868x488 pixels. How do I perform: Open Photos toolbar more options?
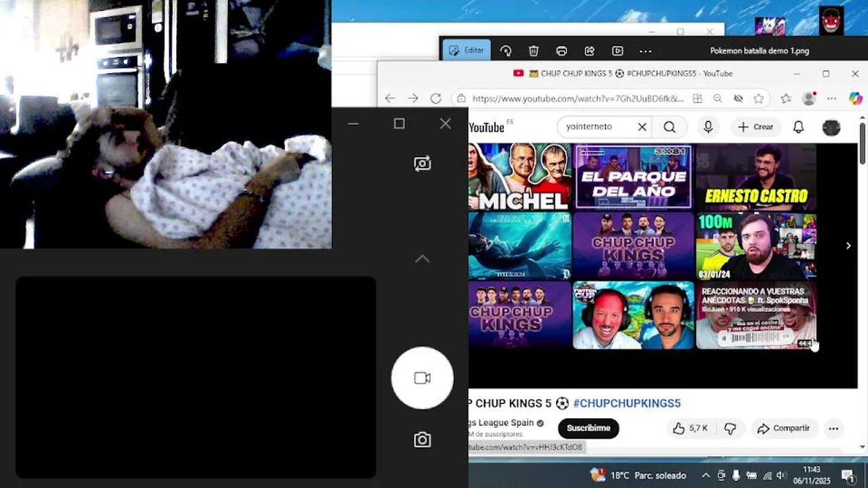pos(646,51)
